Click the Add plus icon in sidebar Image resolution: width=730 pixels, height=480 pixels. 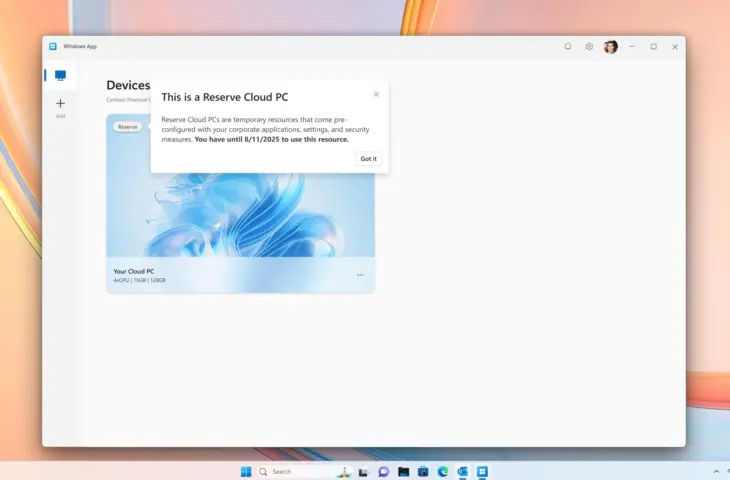tap(61, 103)
